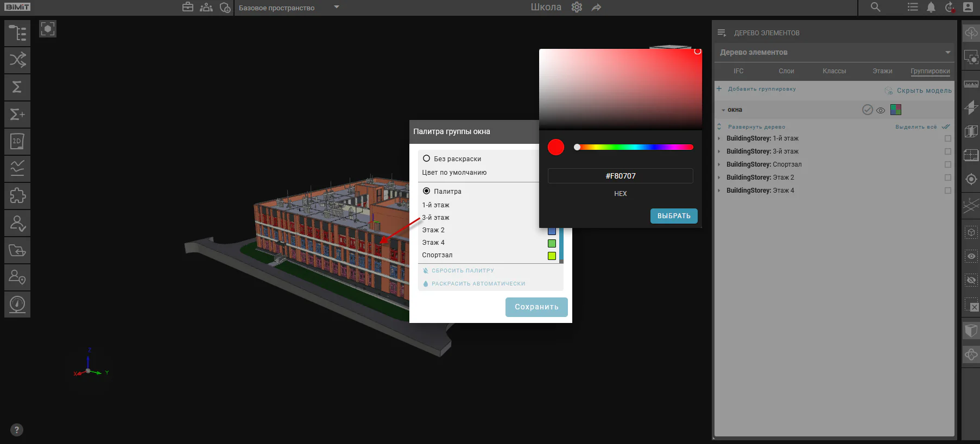This screenshot has height=444, width=980.
Task: Switch to the Классы tab
Action: click(x=834, y=71)
